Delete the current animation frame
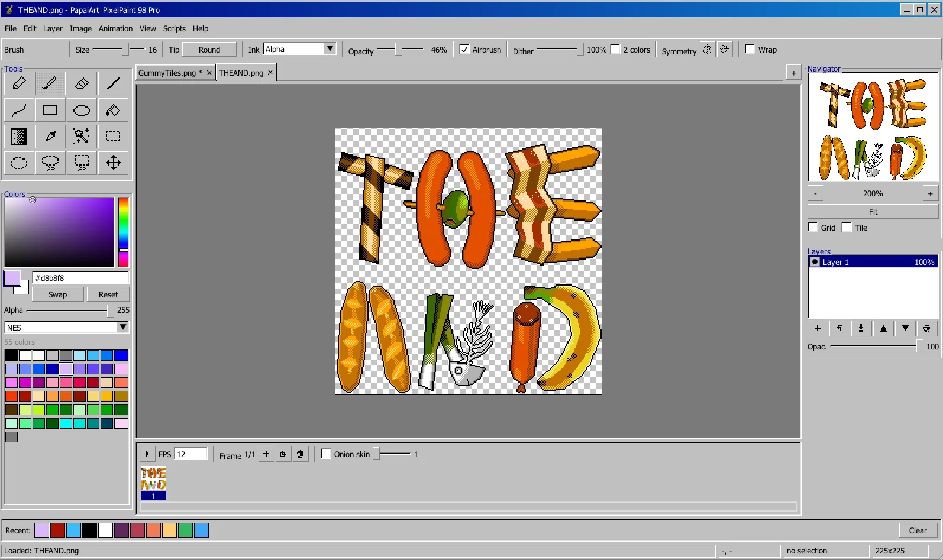The image size is (943, 560). point(301,454)
